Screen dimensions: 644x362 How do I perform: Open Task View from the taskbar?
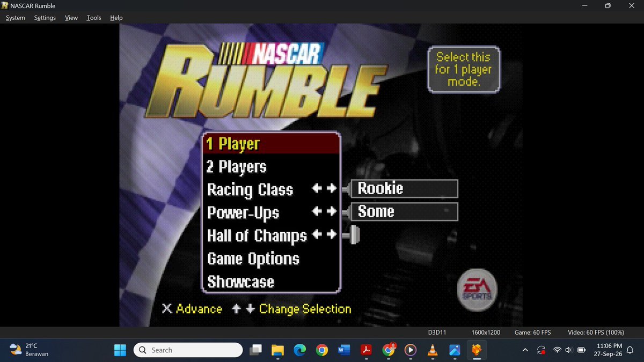pyautogui.click(x=256, y=350)
